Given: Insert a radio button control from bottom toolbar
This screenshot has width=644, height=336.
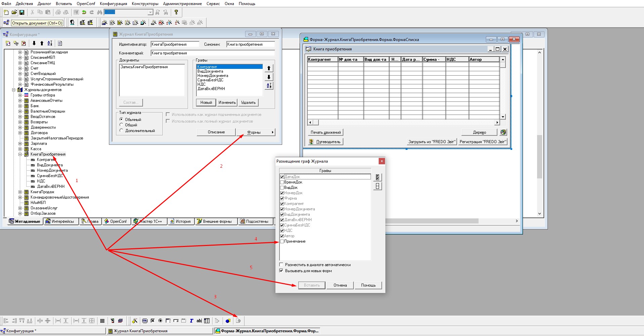Looking at the screenshot, I should tap(160, 321).
